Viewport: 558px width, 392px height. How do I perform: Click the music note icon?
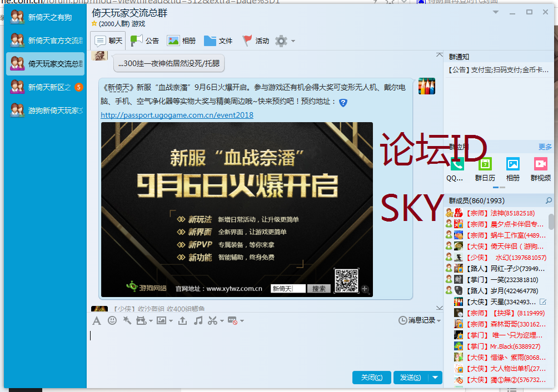198,320
